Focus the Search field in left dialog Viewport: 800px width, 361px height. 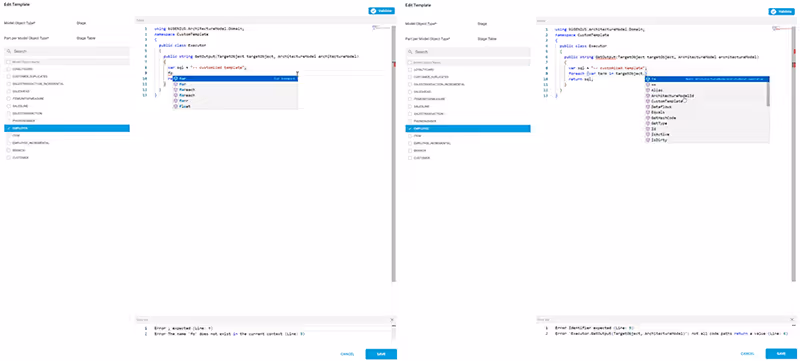tap(67, 51)
